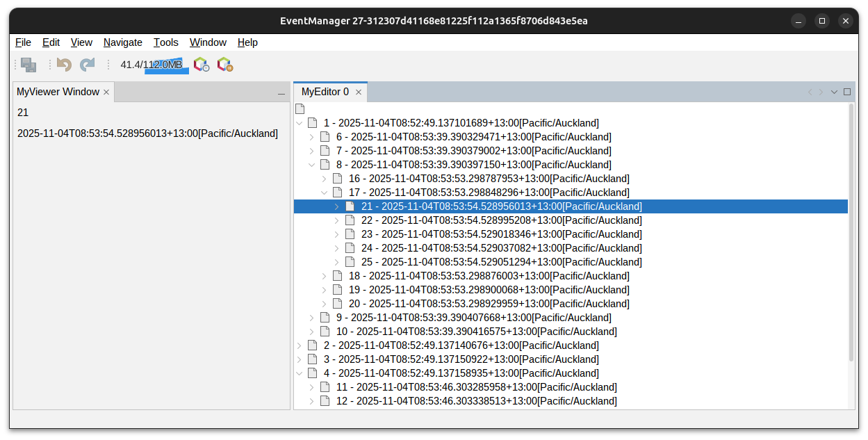Expand tree node 2

coord(300,345)
